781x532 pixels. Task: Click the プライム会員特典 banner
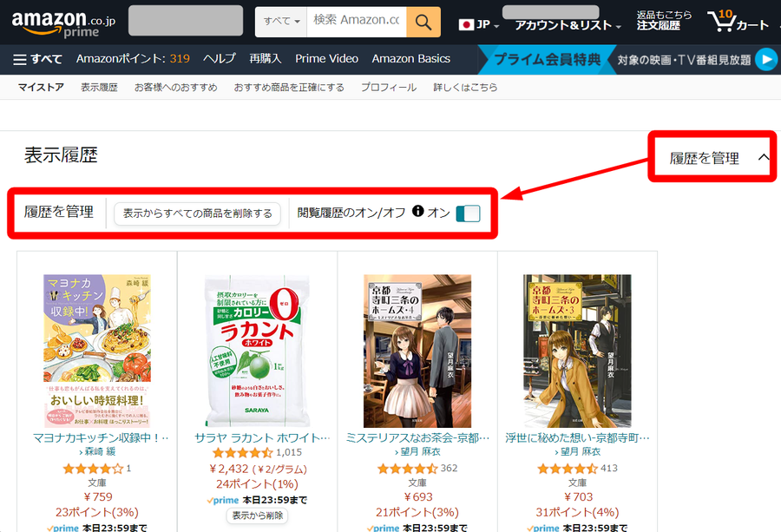547,60
